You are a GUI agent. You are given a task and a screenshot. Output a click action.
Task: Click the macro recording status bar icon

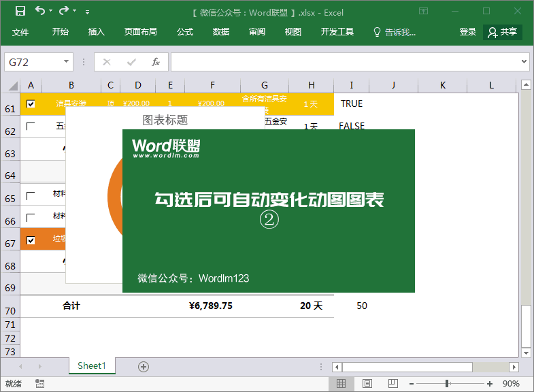coord(39,383)
